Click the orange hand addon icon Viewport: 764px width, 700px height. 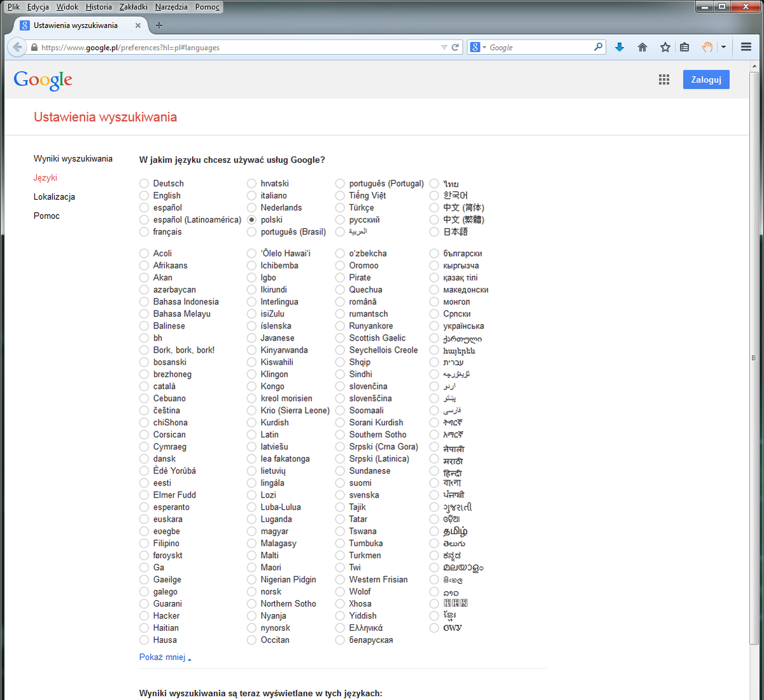click(x=707, y=47)
